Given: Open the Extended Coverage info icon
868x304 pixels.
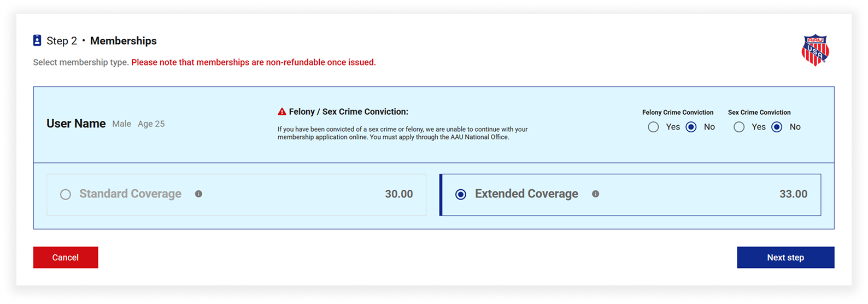Looking at the screenshot, I should pyautogui.click(x=595, y=194).
